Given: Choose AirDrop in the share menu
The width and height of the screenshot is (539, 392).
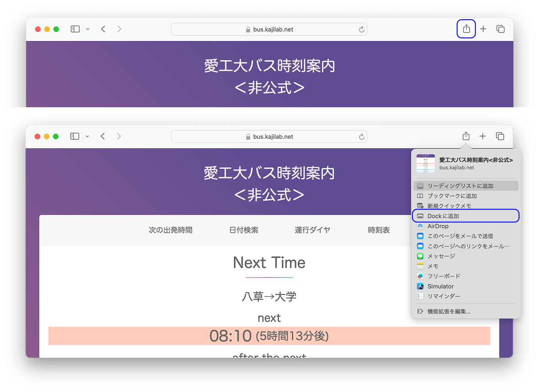Looking at the screenshot, I should (438, 226).
